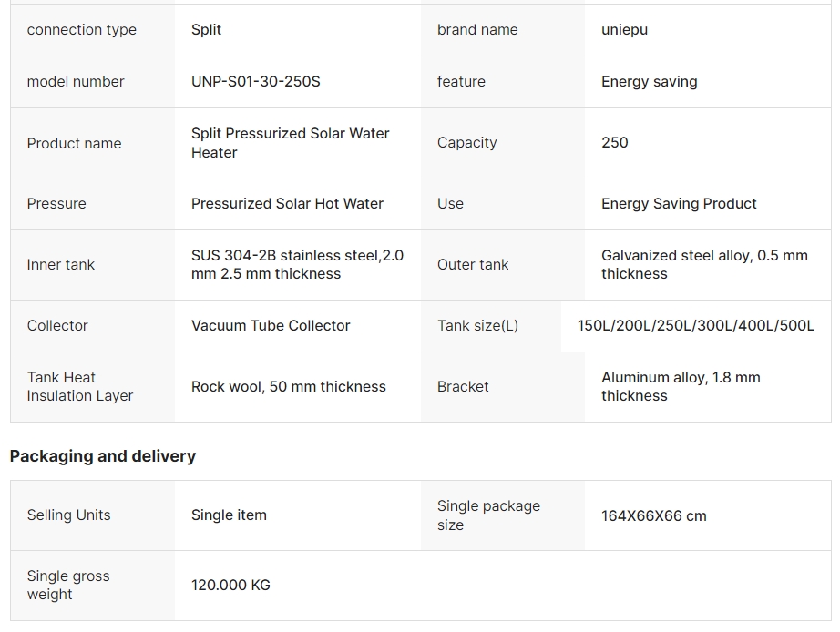The height and width of the screenshot is (632, 840).
Task: Select the brand name value uniepu
Action: point(624,30)
